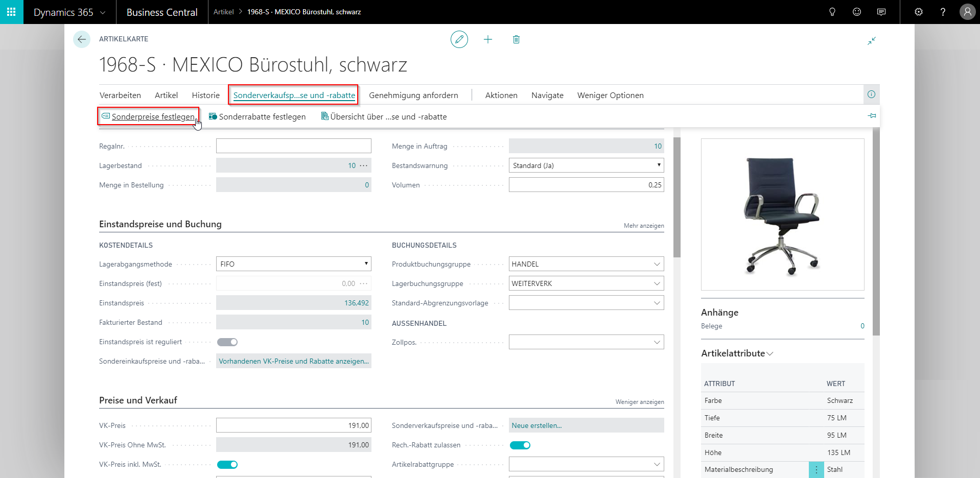This screenshot has width=980, height=478.
Task: Open Produktbuchungsgruppe HANDEL dropdown
Action: tap(657, 264)
